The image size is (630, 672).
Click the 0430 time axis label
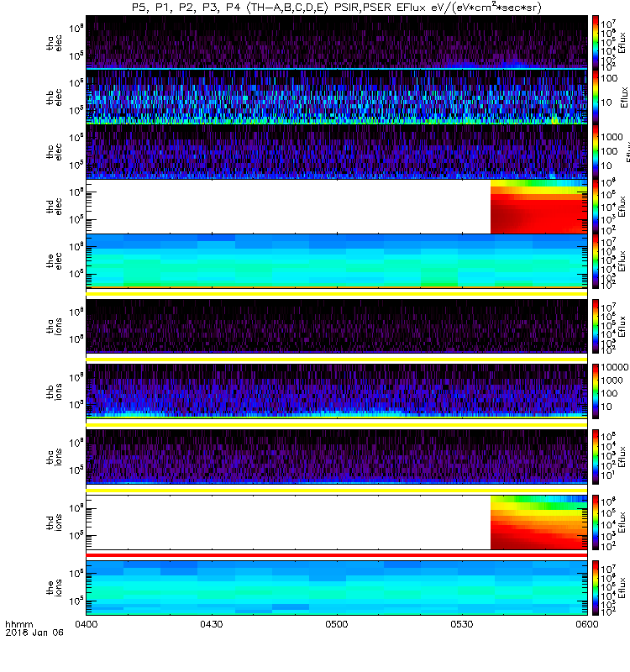[x=212, y=624]
